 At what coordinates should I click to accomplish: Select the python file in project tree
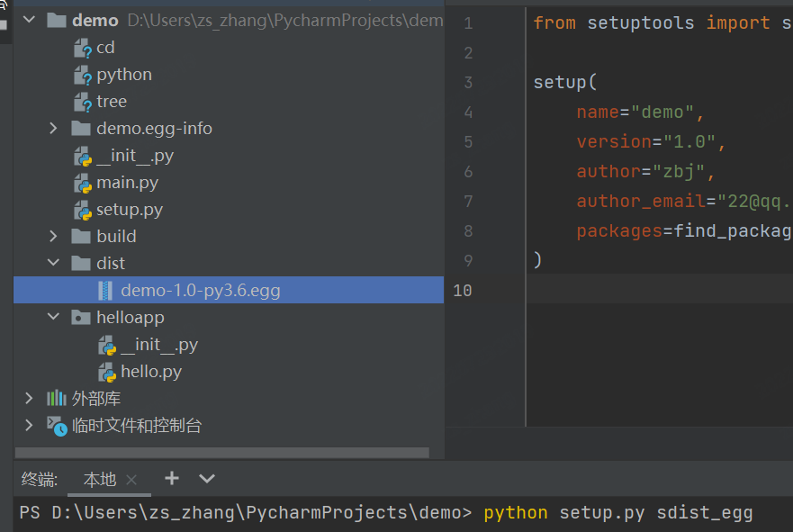pos(124,75)
